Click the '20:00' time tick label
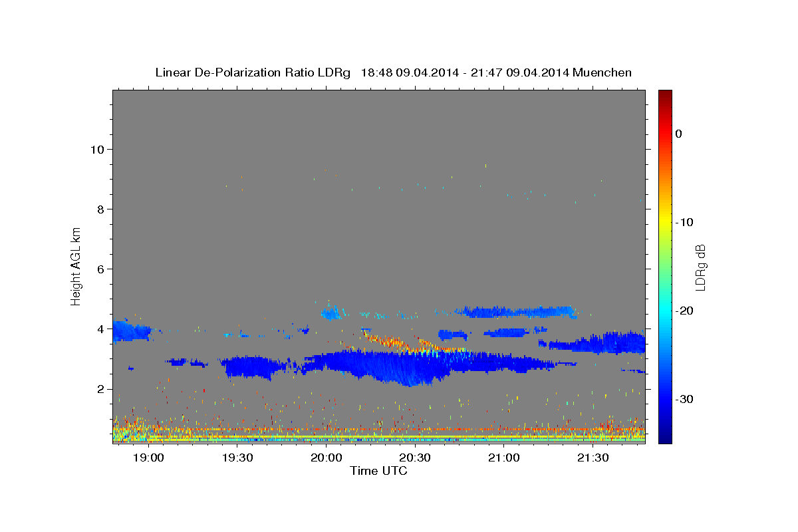Image resolution: width=798 pixels, height=532 pixels. [x=327, y=458]
